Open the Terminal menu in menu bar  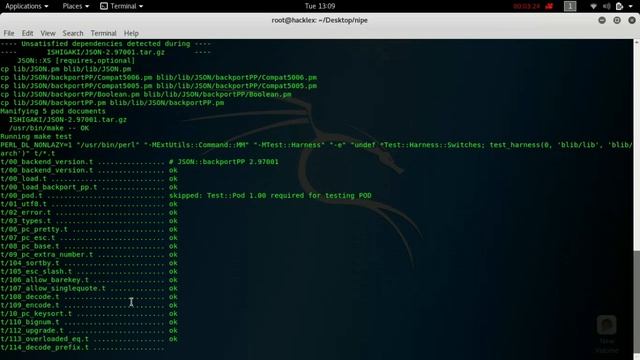pos(103,33)
